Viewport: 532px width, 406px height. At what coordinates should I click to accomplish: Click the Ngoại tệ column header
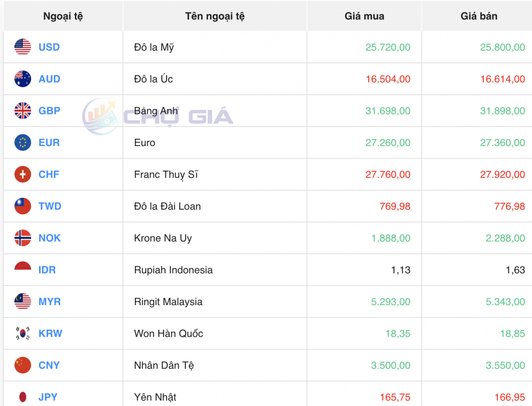[62, 15]
